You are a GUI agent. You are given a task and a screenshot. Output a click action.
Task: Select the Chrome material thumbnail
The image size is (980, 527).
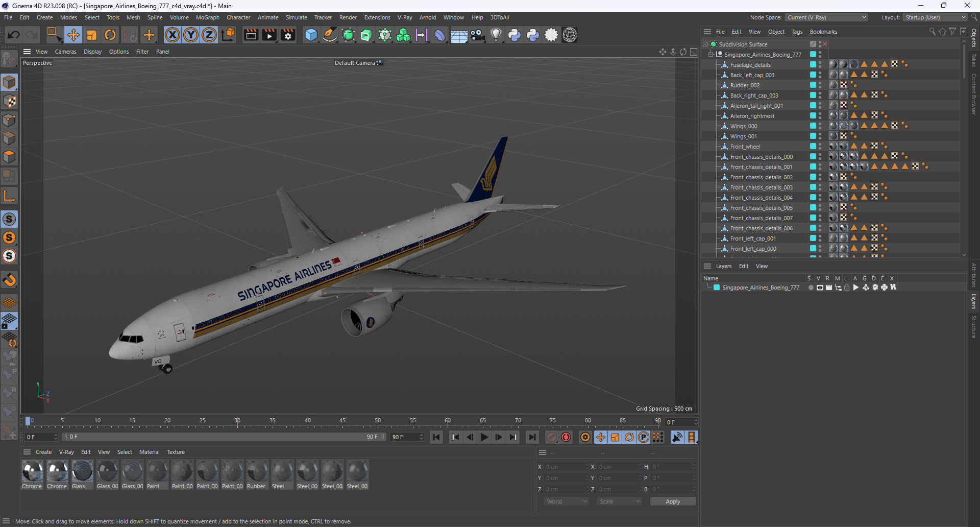32,471
